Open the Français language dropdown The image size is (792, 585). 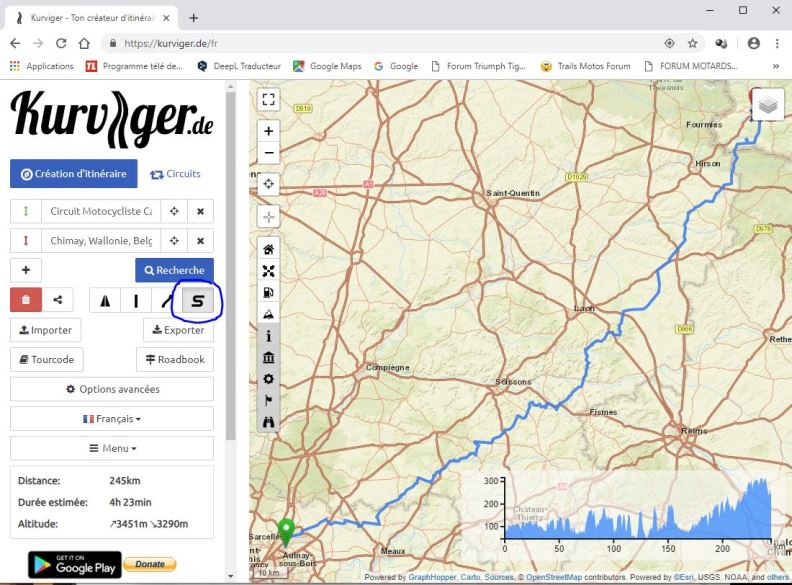(x=112, y=419)
